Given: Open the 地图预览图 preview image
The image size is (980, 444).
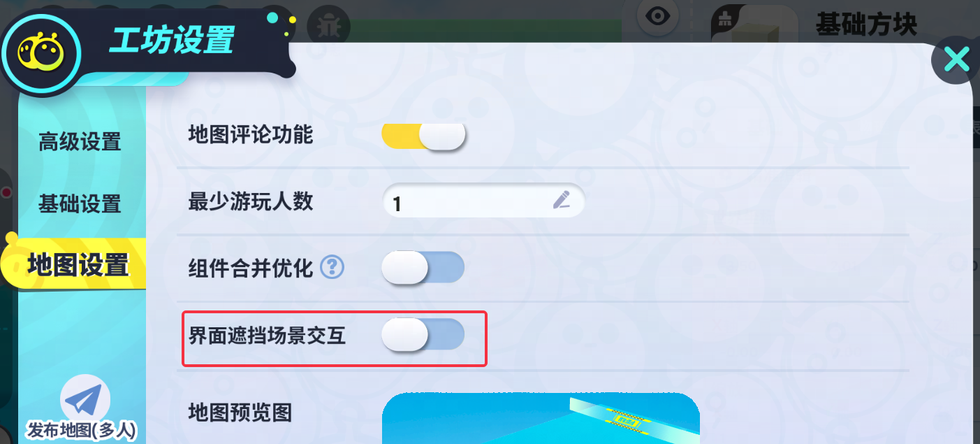Looking at the screenshot, I should pyautogui.click(x=541, y=418).
